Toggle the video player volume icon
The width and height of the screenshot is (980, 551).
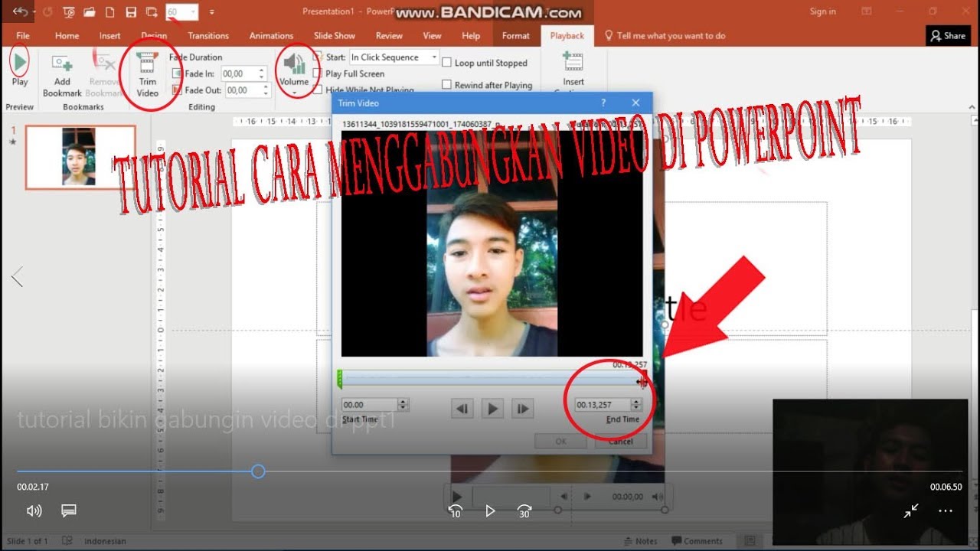(34, 510)
